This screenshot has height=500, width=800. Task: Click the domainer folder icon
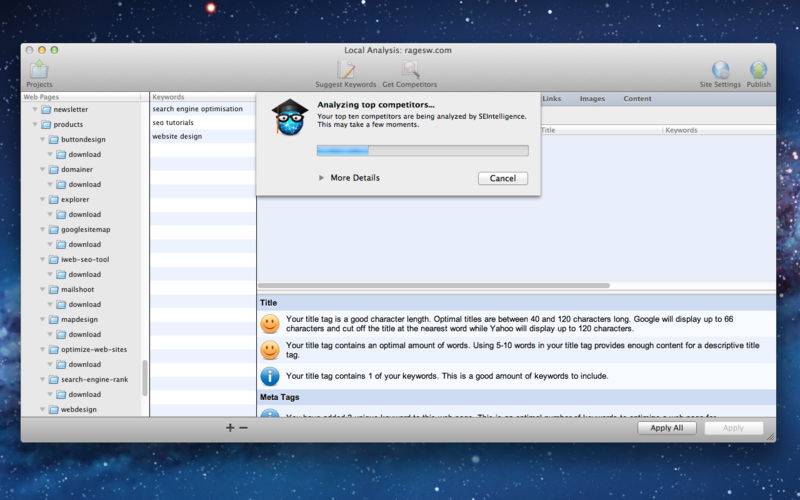[54, 169]
